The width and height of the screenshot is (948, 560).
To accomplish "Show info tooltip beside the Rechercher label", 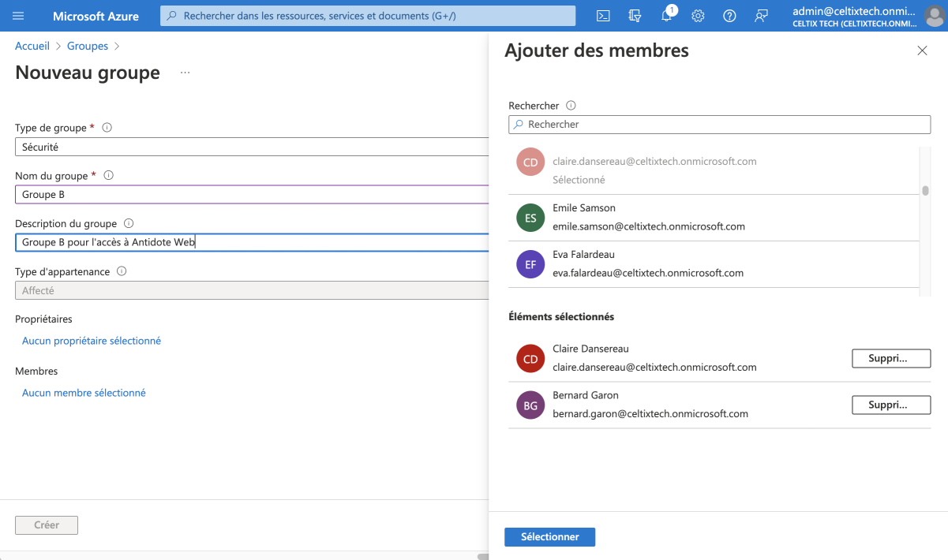I will (x=571, y=106).
